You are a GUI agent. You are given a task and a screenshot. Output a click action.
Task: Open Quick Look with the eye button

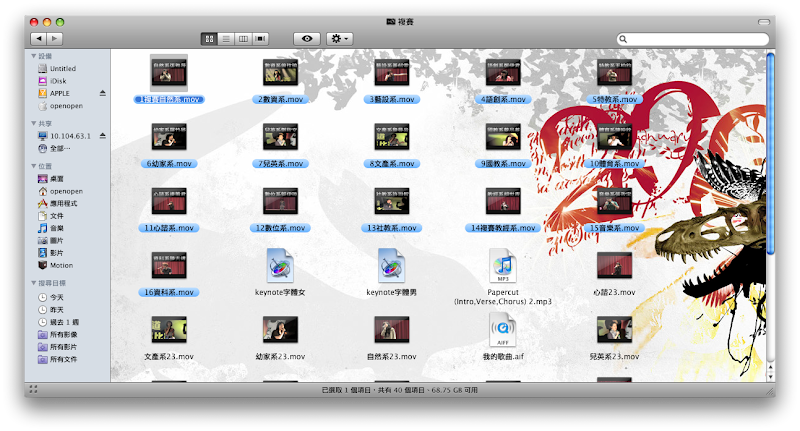[x=307, y=39]
